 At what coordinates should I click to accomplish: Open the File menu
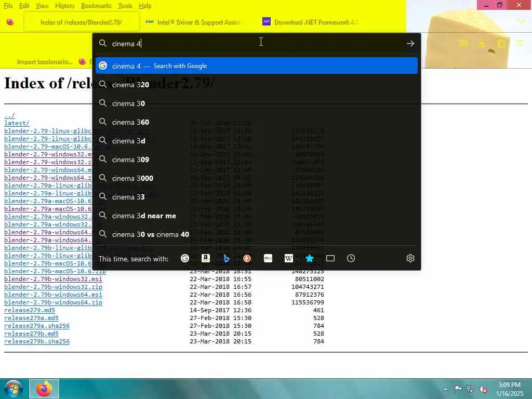tap(8, 6)
